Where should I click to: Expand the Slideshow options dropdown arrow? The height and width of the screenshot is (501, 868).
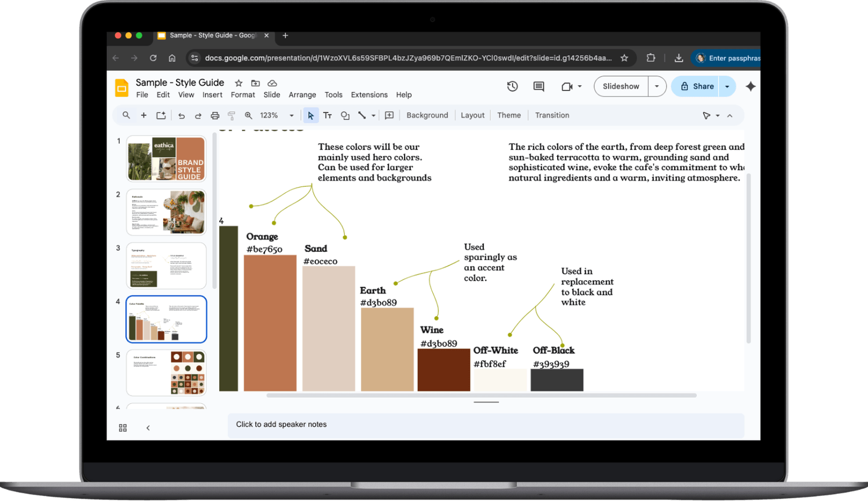(657, 86)
